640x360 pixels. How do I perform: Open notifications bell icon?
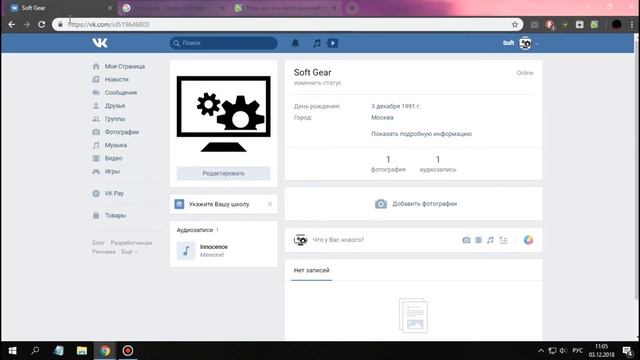[x=295, y=43]
